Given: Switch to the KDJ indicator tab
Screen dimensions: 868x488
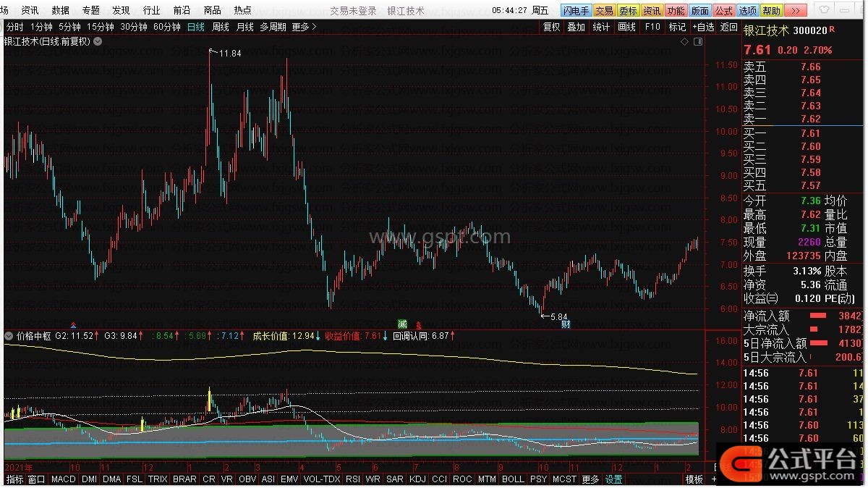Looking at the screenshot, I should coord(418,479).
